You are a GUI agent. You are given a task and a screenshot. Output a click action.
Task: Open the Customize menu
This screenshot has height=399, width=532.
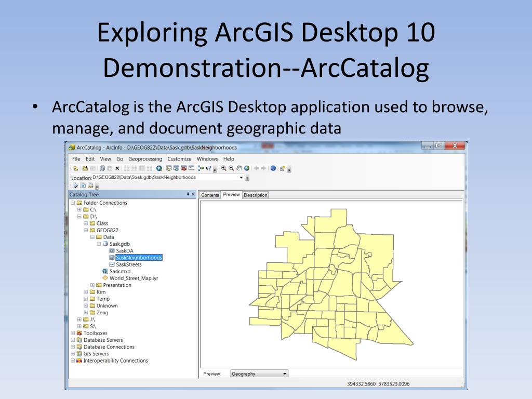click(179, 159)
